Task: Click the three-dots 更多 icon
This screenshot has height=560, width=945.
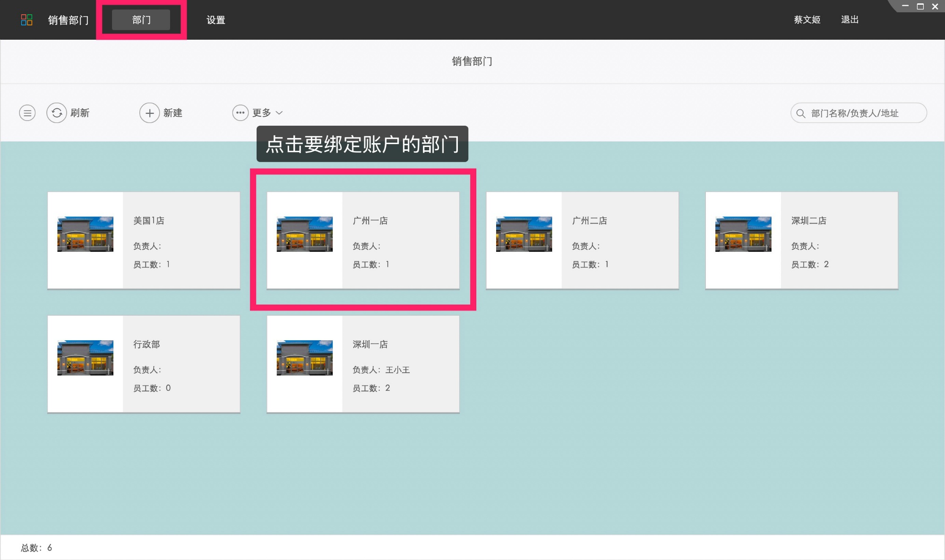Action: click(x=240, y=113)
